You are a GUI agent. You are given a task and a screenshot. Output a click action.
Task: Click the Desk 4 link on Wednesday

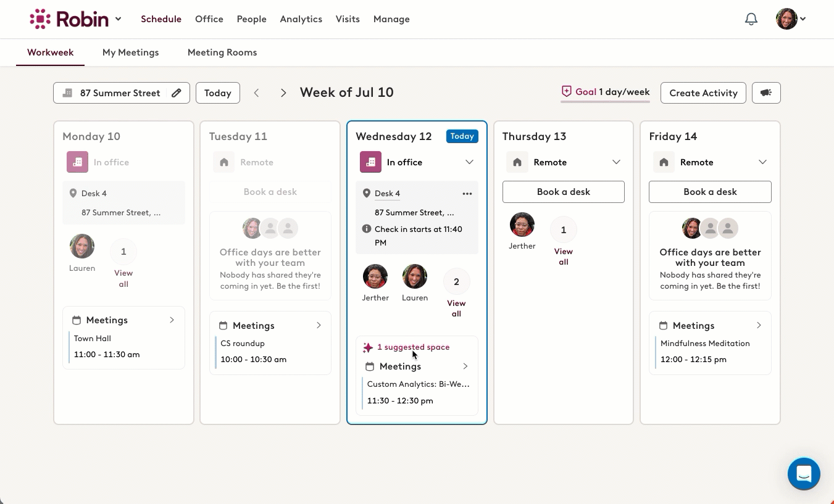[387, 194]
